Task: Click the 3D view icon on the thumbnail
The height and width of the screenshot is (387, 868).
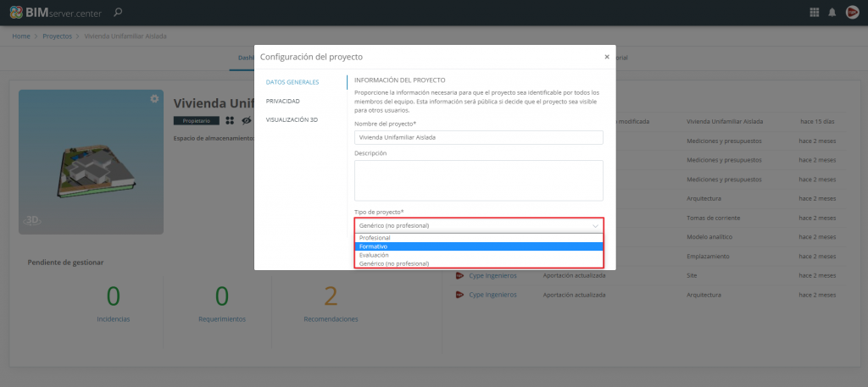Action: 32,219
